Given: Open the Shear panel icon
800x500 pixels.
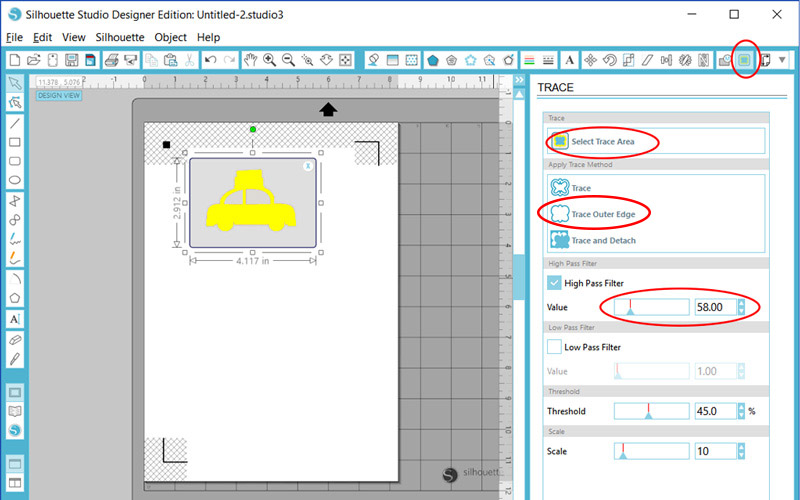Looking at the screenshot, I should (647, 60).
